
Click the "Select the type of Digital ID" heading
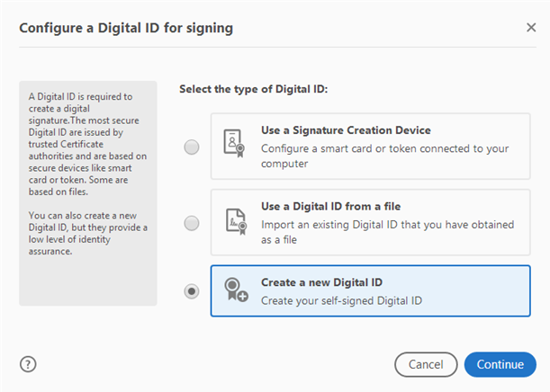[x=253, y=89]
